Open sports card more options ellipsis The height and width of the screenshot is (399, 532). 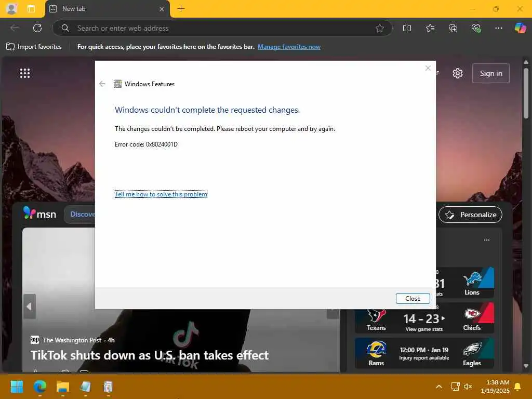click(x=486, y=240)
